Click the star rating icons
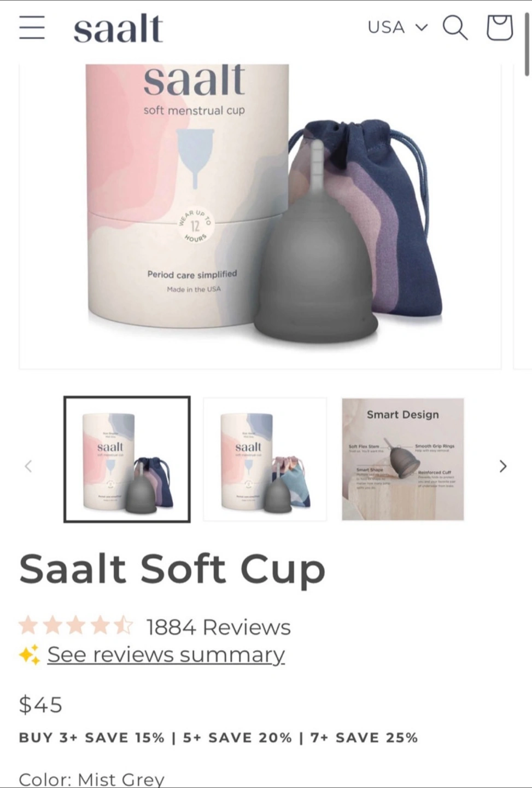This screenshot has height=788, width=532. 76,625
